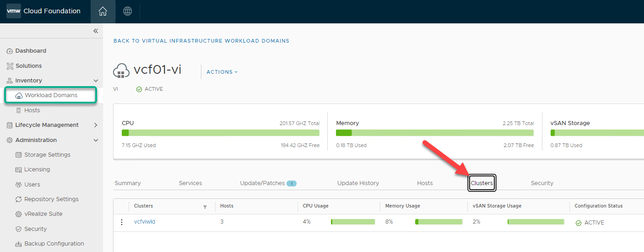
Task: Open the vcfviwld cluster link
Action: 145,222
